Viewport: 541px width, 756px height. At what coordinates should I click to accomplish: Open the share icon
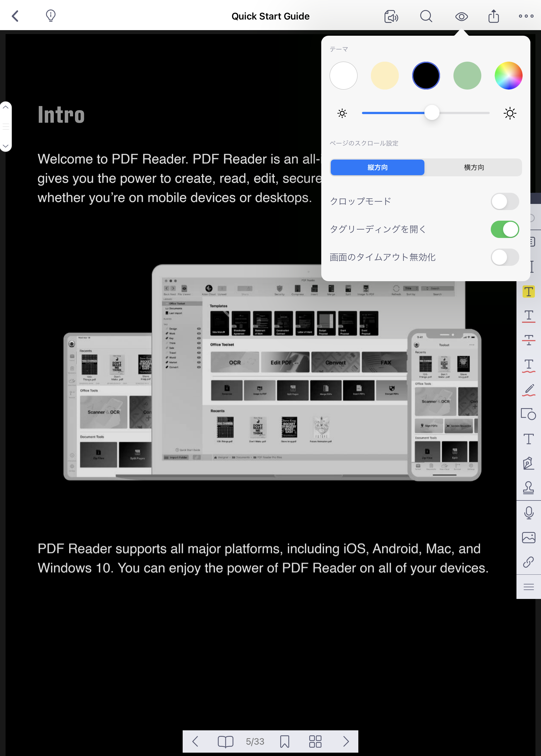[x=493, y=16]
